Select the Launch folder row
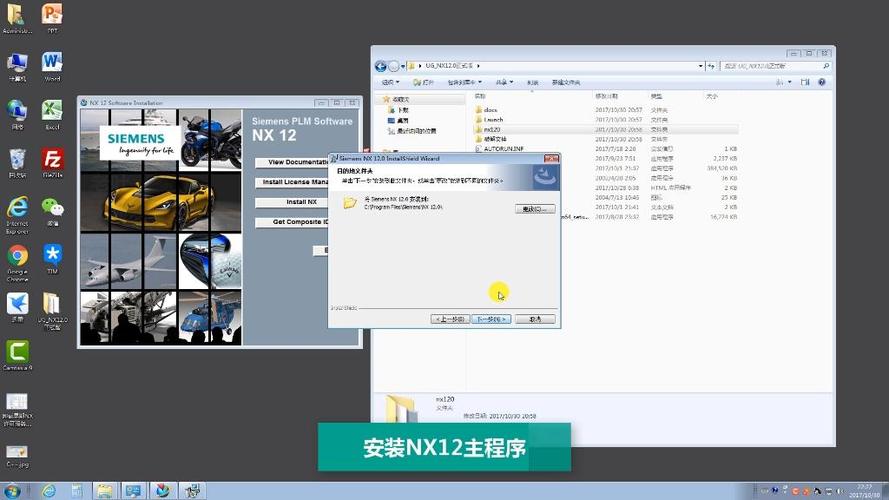Viewport: 889px width, 500px height. [x=606, y=120]
